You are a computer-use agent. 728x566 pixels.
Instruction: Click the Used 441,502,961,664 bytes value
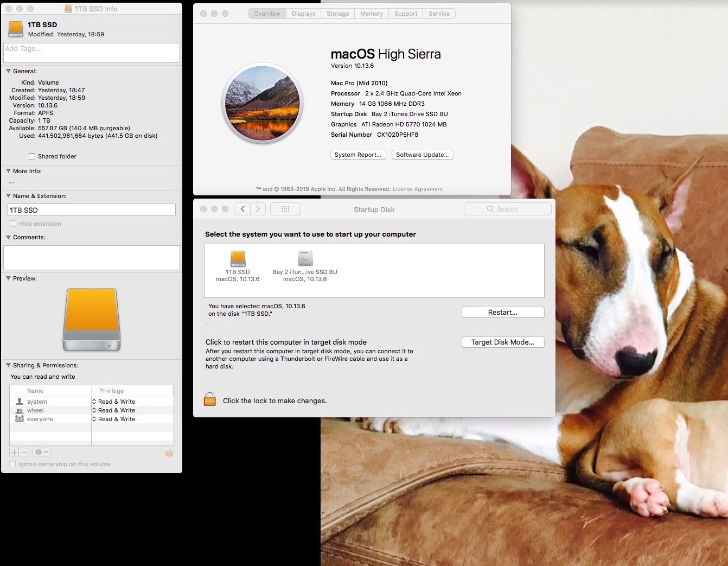[98, 136]
